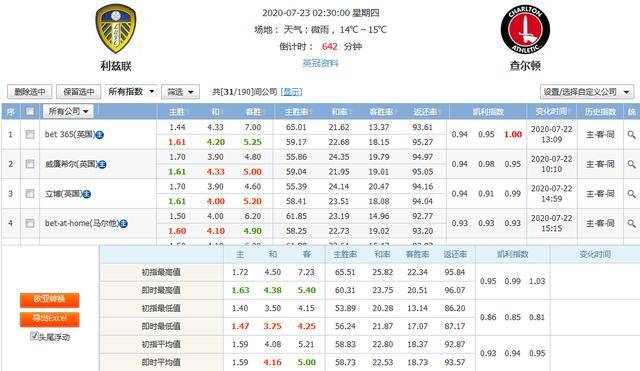Click 立博 change time 14:59
640x371 pixels.
click(x=551, y=199)
